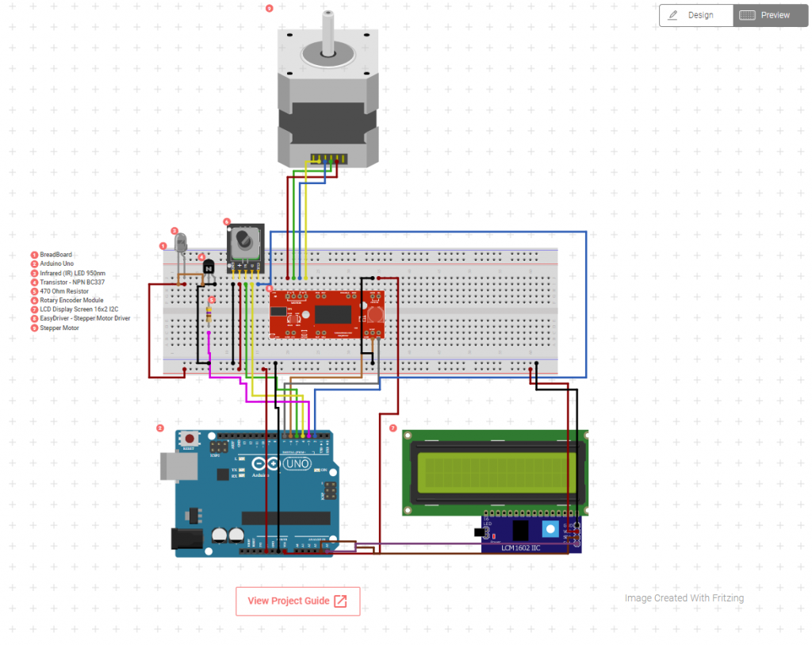Select the 470 Ohm resistor
This screenshot has height=645, width=812.
click(209, 314)
